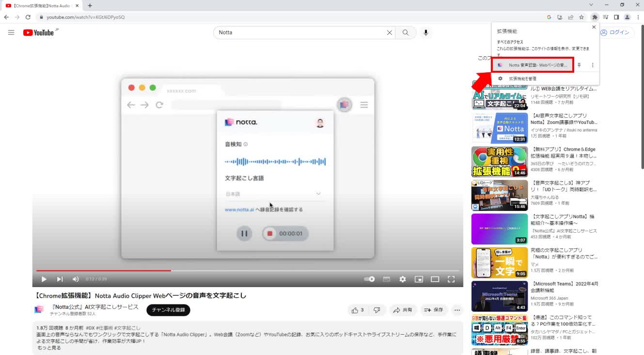Open 究極の文字起こしアプリ video title
This screenshot has width=644, height=355.
click(564, 253)
